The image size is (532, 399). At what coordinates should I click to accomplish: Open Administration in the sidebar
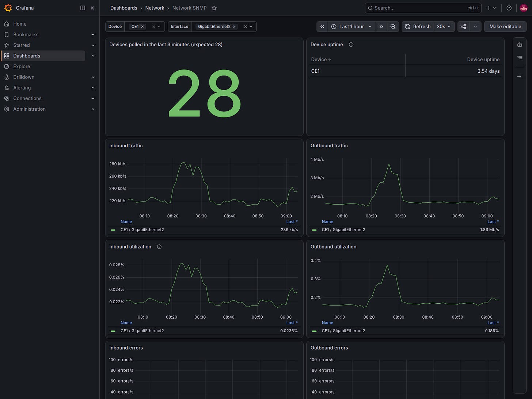(x=29, y=109)
